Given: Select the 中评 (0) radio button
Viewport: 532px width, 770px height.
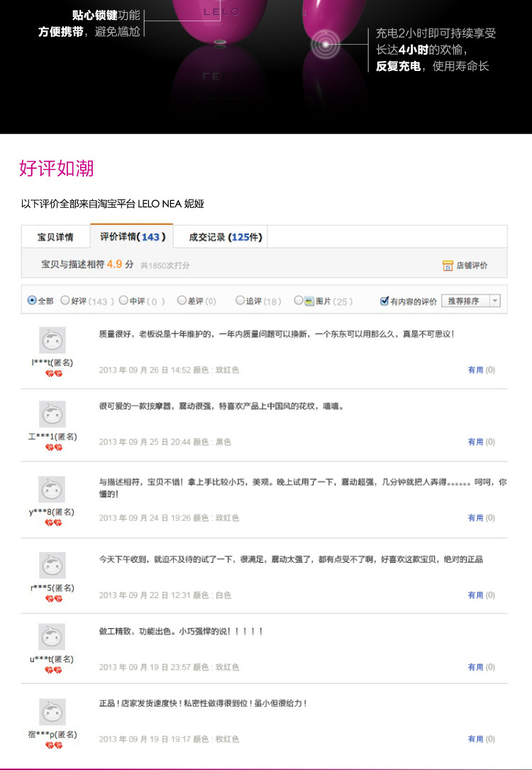Looking at the screenshot, I should (123, 300).
